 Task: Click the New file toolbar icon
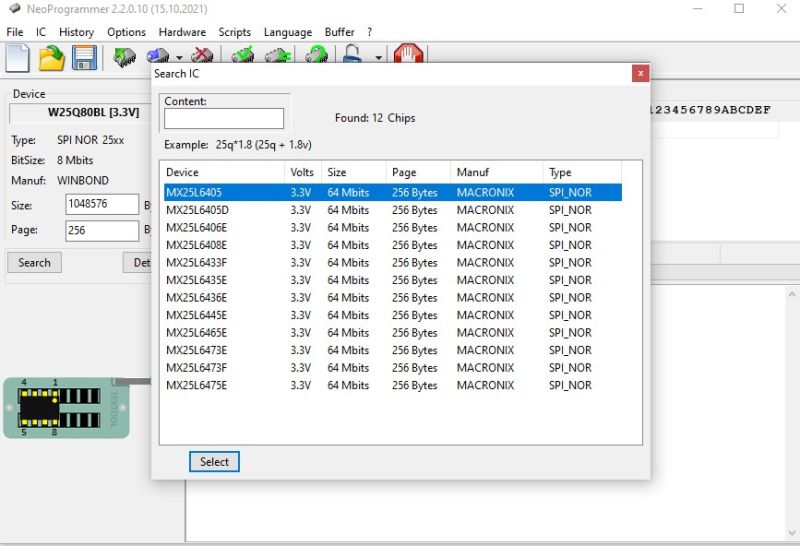tap(18, 58)
